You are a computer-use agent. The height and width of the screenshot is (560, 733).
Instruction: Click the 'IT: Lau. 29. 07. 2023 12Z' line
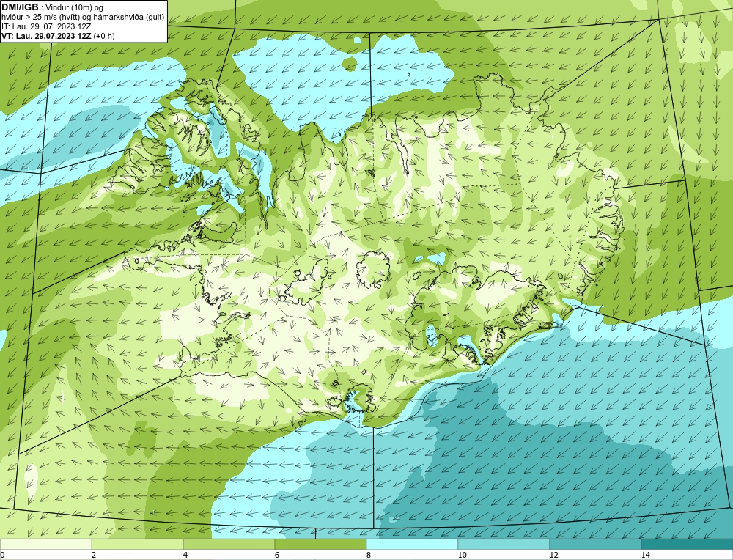click(46, 26)
